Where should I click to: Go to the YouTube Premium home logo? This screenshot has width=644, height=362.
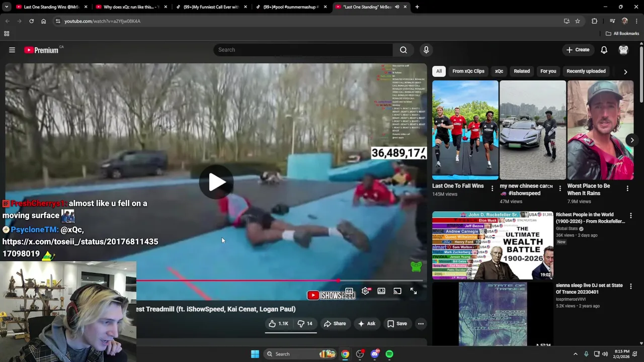pyautogui.click(x=41, y=50)
